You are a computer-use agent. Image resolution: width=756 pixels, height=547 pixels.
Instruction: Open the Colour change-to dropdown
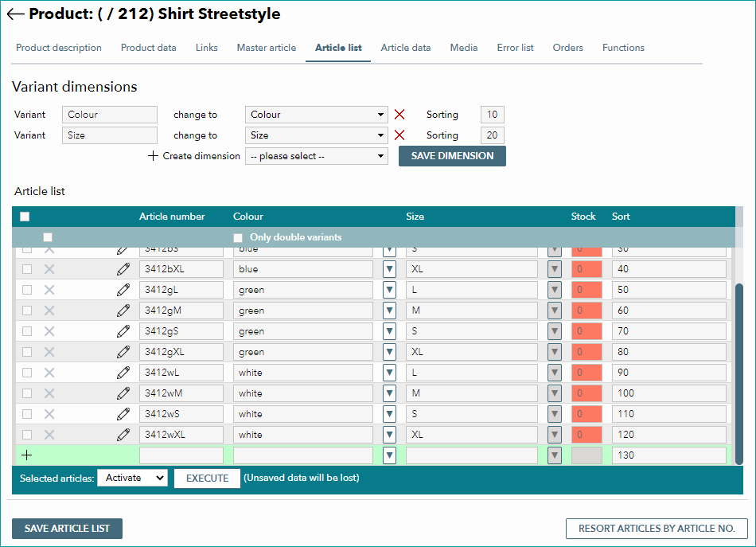(x=316, y=115)
